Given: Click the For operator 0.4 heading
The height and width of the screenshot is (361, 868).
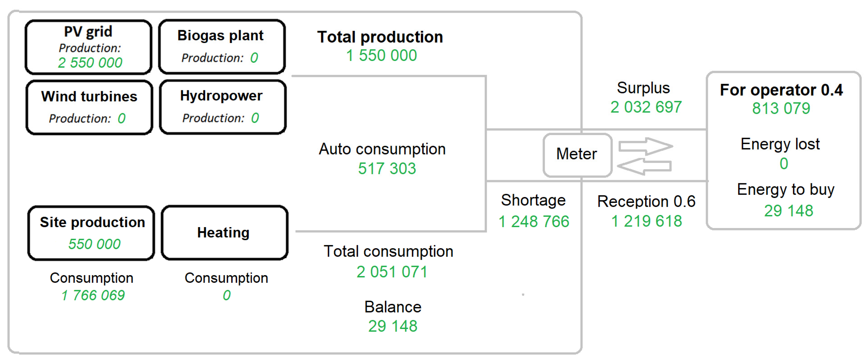Looking at the screenshot, I should pyautogui.click(x=781, y=90).
